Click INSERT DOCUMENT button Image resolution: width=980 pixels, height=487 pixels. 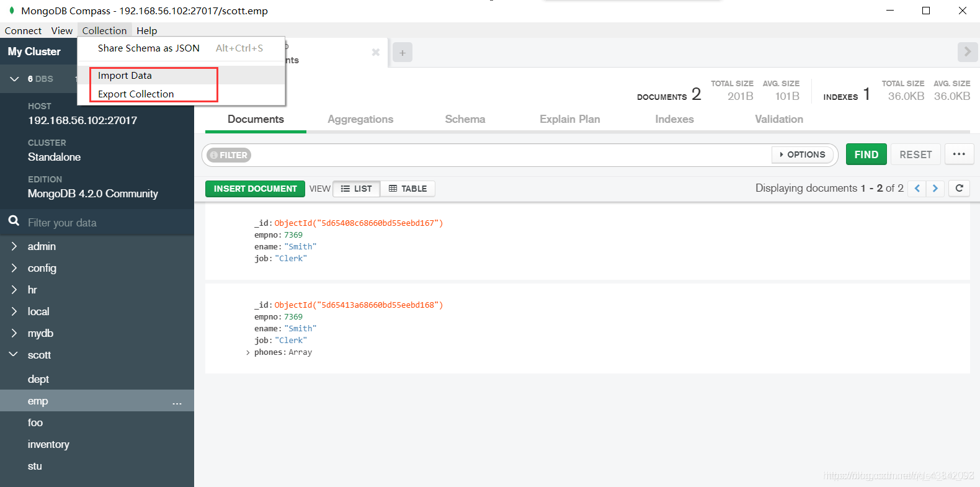[255, 189]
